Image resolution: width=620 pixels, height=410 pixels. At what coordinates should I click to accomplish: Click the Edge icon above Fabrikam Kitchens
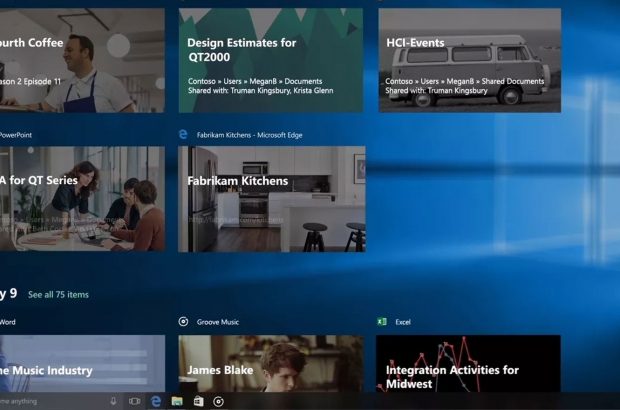tap(183, 134)
